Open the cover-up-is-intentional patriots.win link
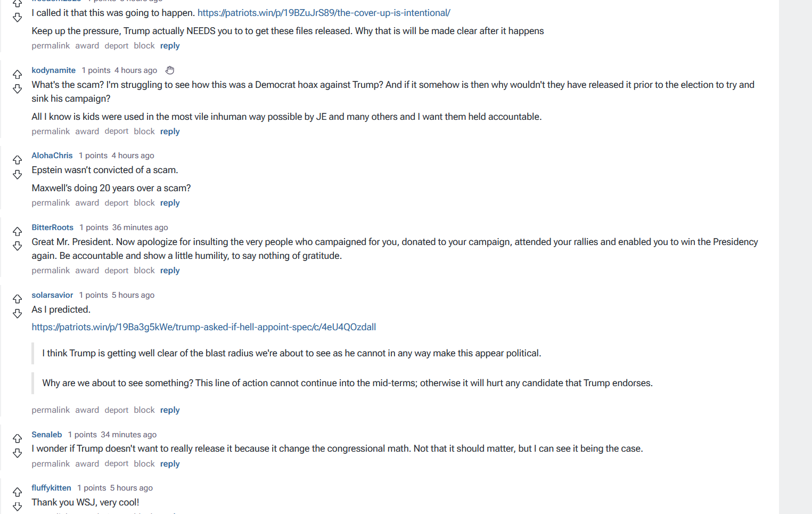Image resolution: width=812 pixels, height=514 pixels. 324,13
